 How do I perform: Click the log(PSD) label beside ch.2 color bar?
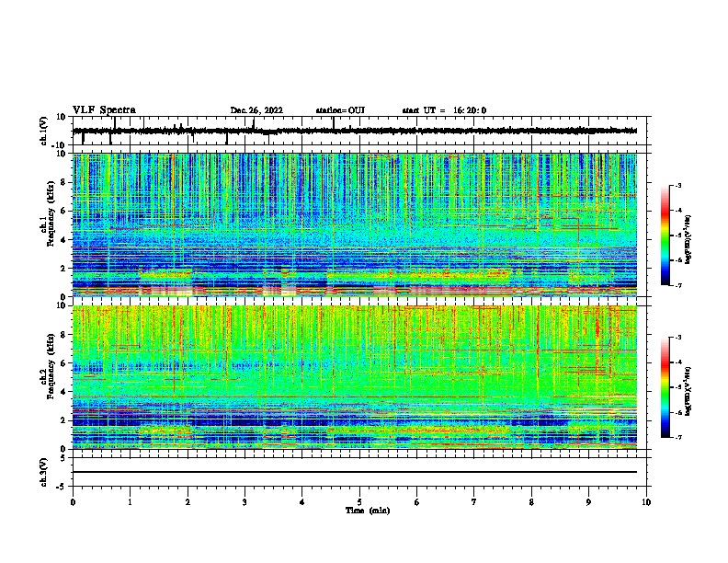[688, 391]
